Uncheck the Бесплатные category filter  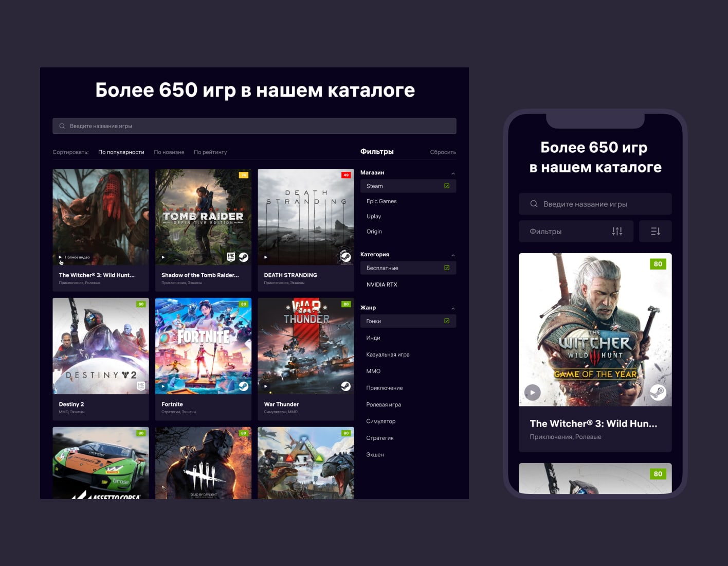pos(408,268)
